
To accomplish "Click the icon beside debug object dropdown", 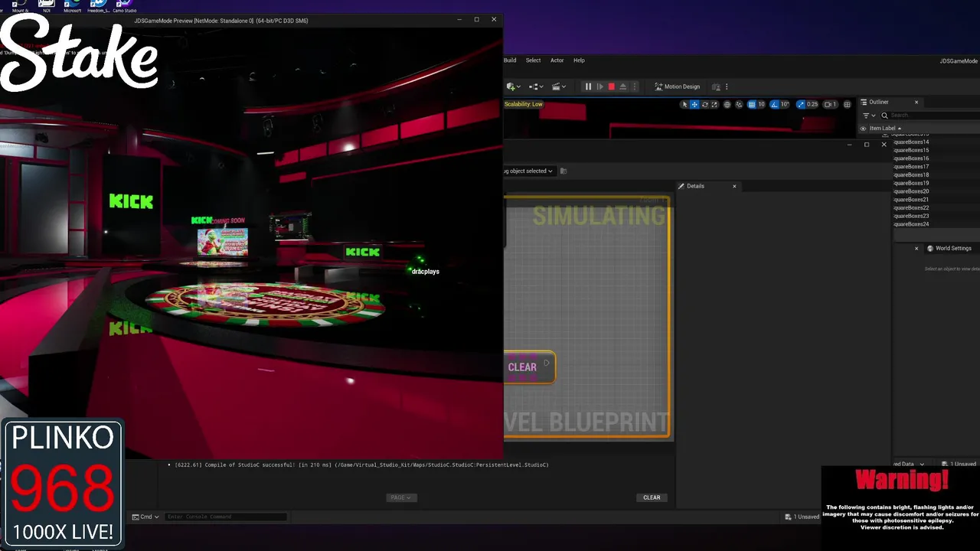I will click(563, 171).
